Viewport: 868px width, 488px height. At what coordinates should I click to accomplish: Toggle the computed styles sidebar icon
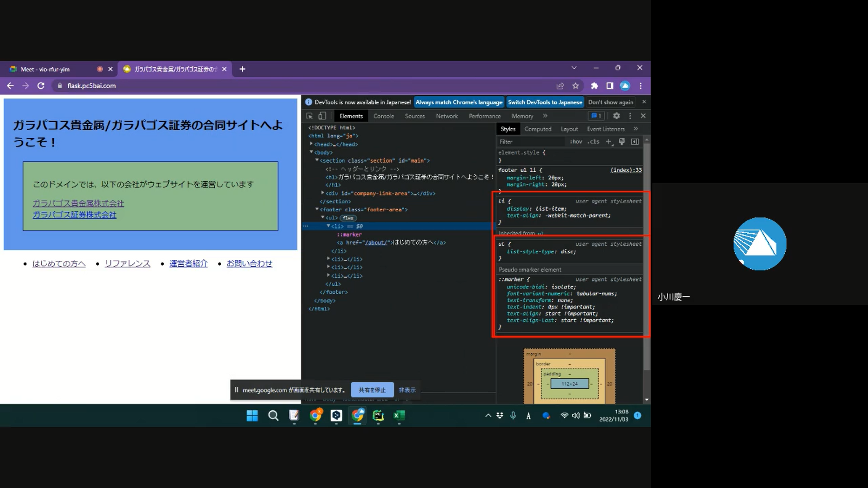pyautogui.click(x=635, y=142)
